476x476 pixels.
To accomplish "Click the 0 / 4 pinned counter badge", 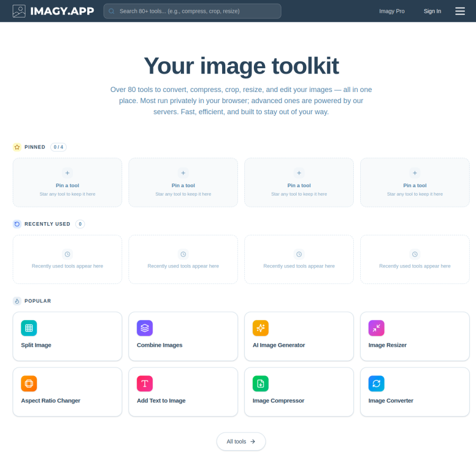I will point(58,147).
